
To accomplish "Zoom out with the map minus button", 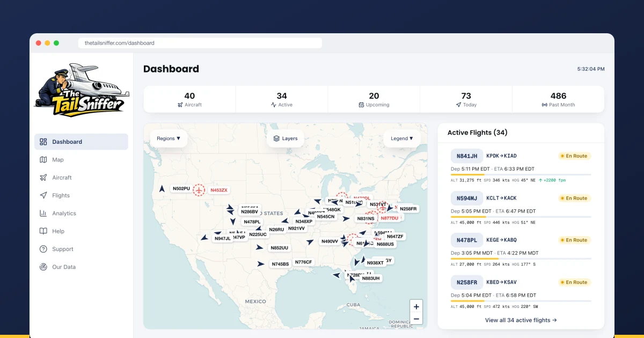I will coord(416,319).
